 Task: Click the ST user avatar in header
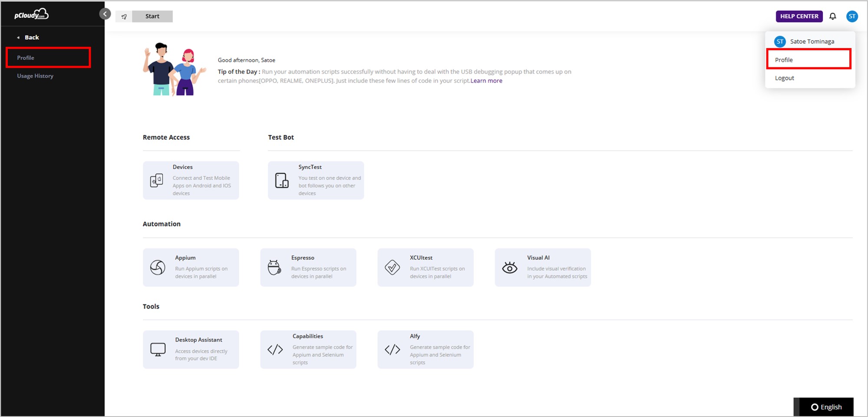coord(852,16)
